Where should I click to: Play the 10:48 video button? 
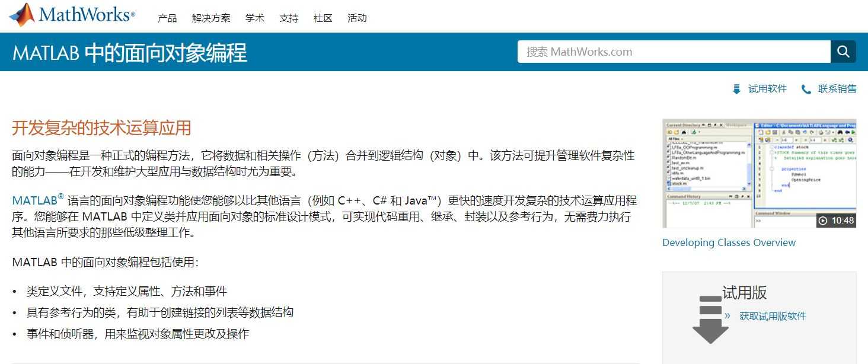(836, 221)
